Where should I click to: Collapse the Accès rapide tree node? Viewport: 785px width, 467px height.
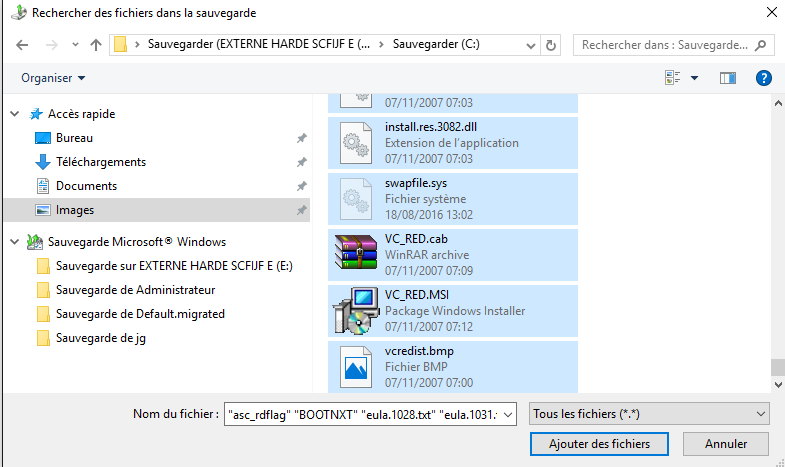point(15,114)
